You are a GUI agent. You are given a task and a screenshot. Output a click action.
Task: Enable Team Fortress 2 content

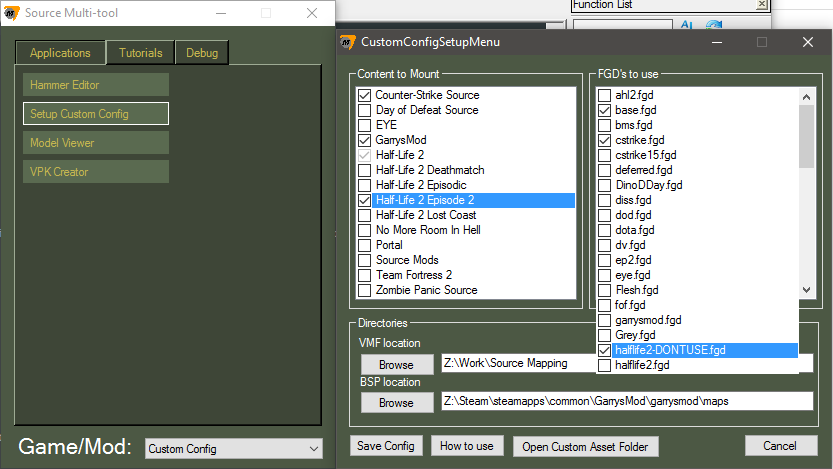[364, 275]
